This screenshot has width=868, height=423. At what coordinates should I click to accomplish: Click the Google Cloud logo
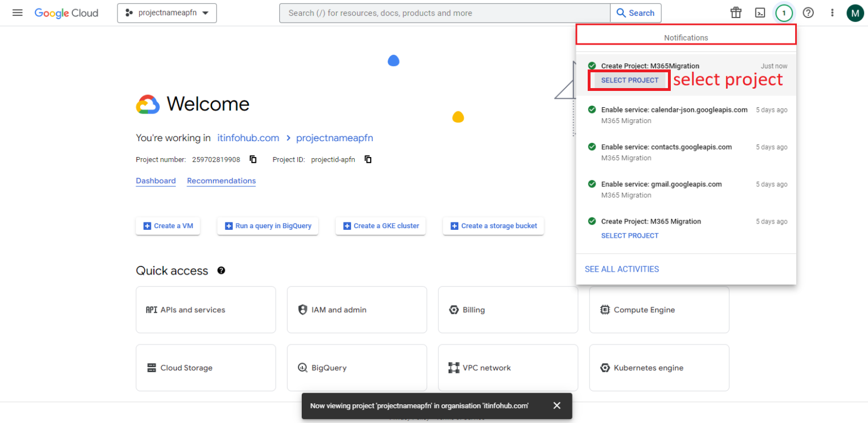(x=66, y=13)
